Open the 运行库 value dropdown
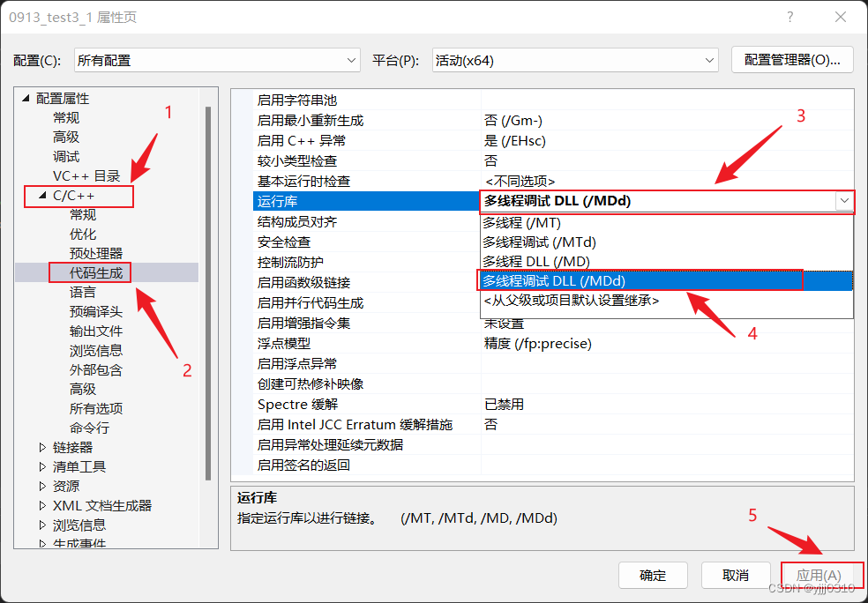The height and width of the screenshot is (603, 868). 844,201
